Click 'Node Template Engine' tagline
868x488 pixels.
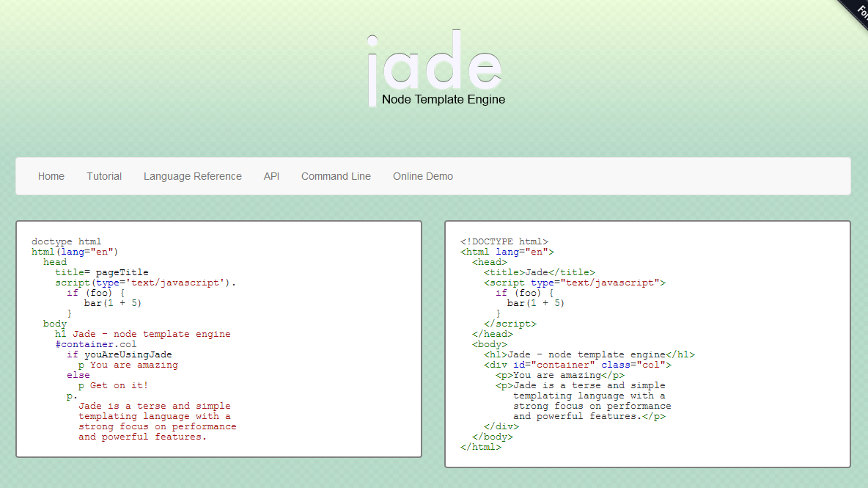pyautogui.click(x=444, y=99)
